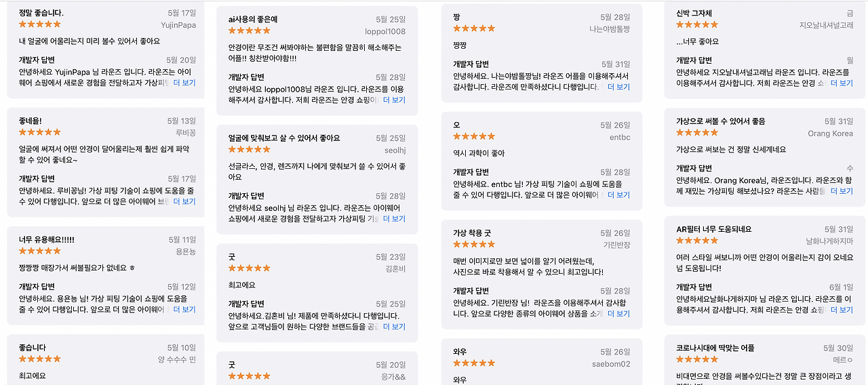Click the stars on 루비꽁's '좋네용!' review
The image size is (868, 385).
pos(40,132)
